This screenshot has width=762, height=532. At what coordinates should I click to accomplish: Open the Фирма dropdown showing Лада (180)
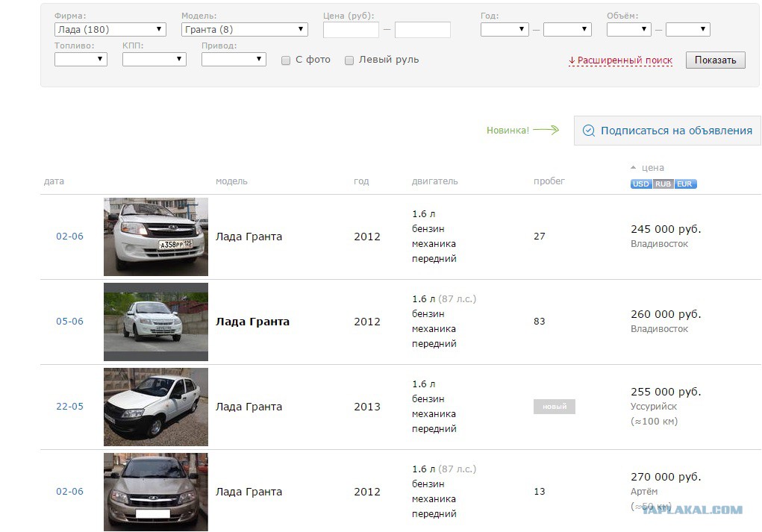pos(110,30)
